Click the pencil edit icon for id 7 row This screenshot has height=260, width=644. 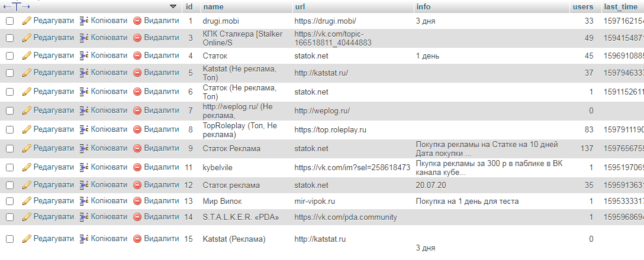26,110
